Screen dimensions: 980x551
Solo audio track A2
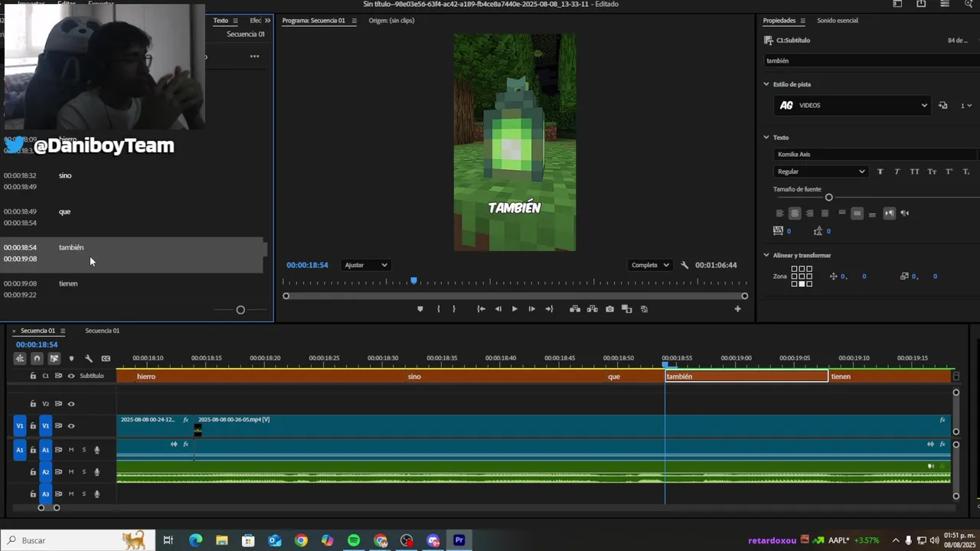click(84, 472)
